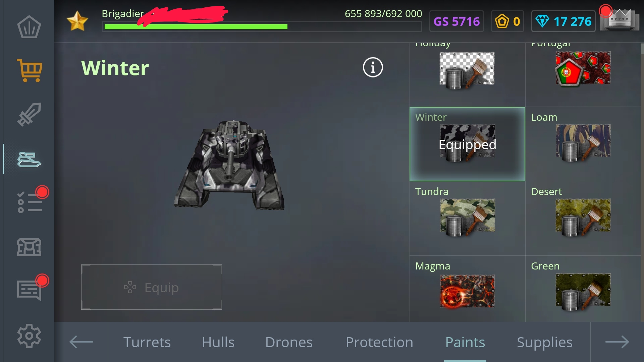Select the Tundra paint thumbnail

(x=467, y=217)
